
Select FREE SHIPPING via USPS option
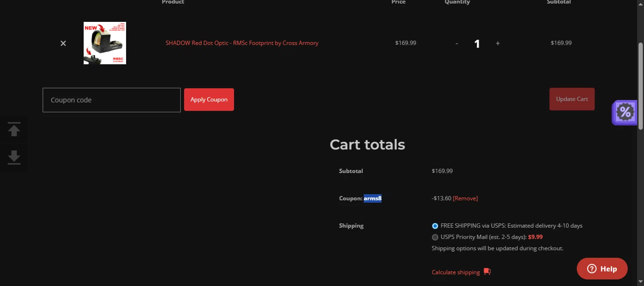tap(435, 226)
